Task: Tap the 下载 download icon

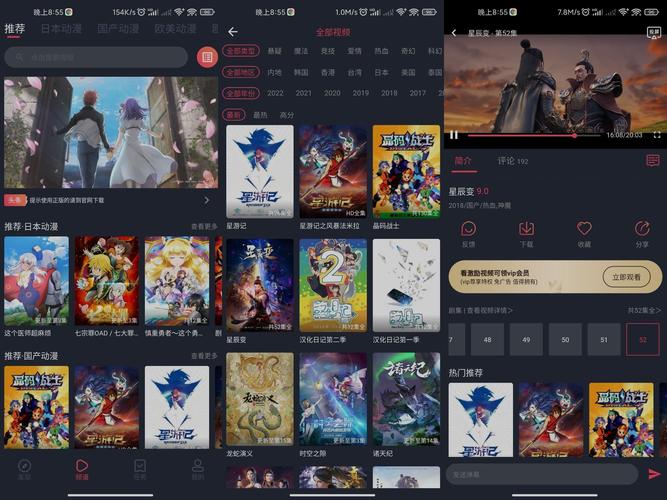Action: pyautogui.click(x=526, y=230)
